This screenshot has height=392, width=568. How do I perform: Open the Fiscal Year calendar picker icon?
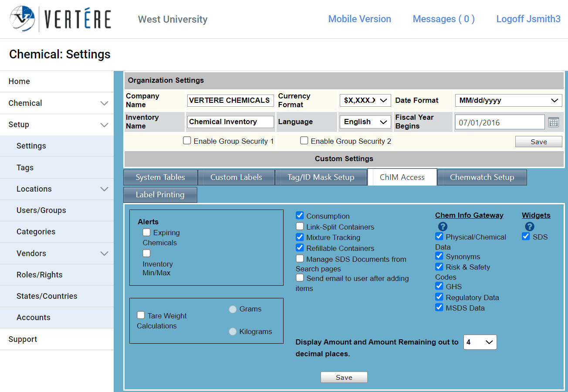click(553, 122)
